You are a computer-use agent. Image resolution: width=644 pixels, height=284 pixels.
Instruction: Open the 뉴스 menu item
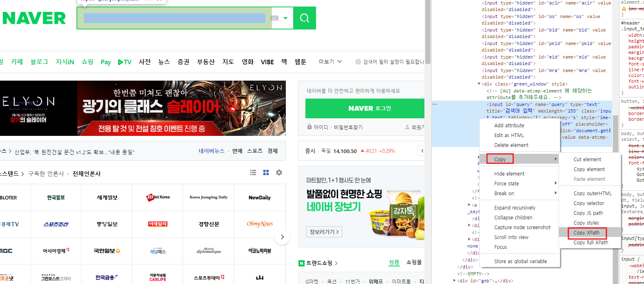pos(164,62)
